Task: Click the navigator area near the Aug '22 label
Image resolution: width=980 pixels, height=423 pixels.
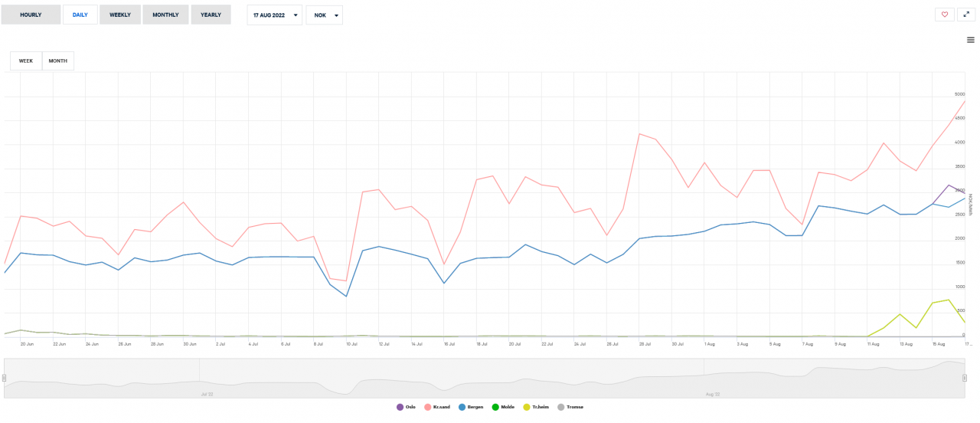Action: [x=713, y=394]
